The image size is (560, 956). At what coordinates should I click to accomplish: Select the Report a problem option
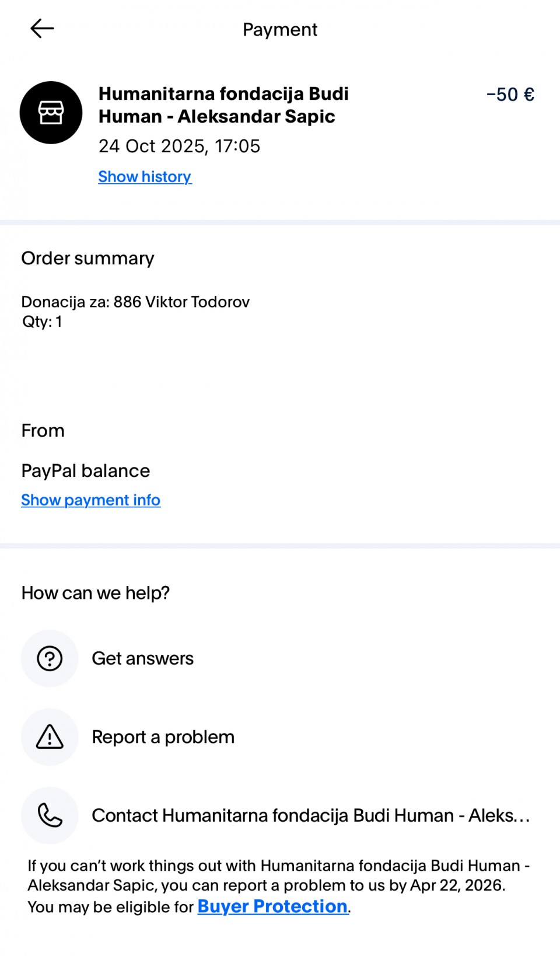(163, 737)
